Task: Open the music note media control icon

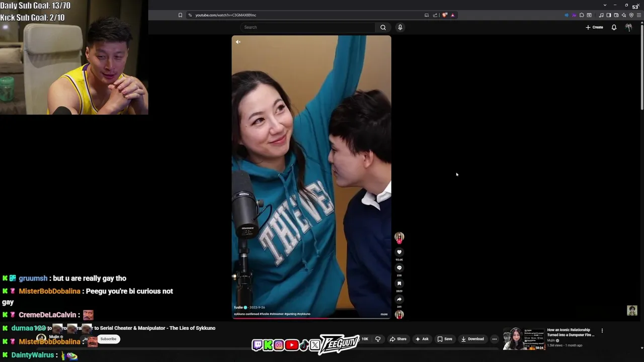Action: click(601, 15)
